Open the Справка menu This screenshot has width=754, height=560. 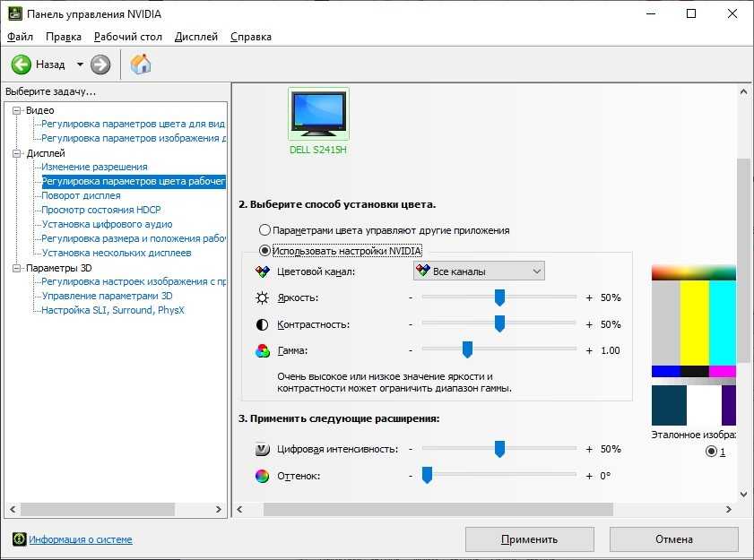(251, 37)
